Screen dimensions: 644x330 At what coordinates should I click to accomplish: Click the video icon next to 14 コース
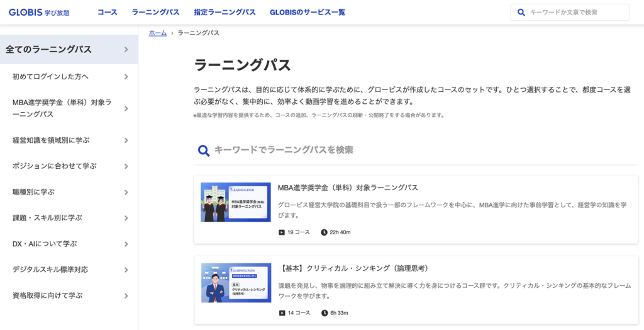coord(282,313)
